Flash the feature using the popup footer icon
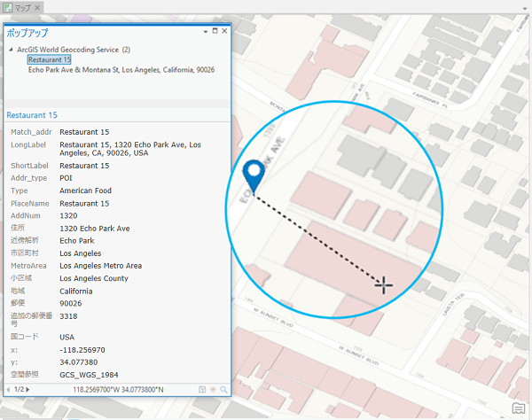Screen dimensions: 532x420 (x=213, y=389)
